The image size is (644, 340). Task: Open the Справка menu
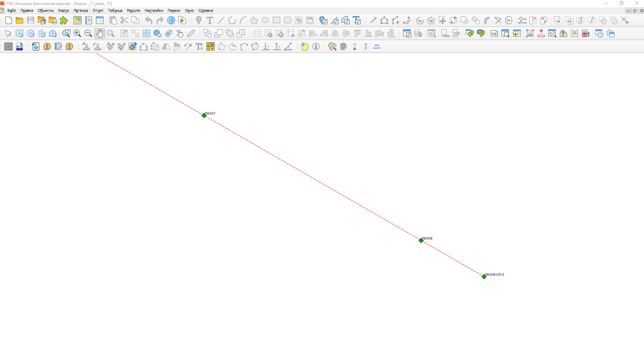pyautogui.click(x=205, y=10)
